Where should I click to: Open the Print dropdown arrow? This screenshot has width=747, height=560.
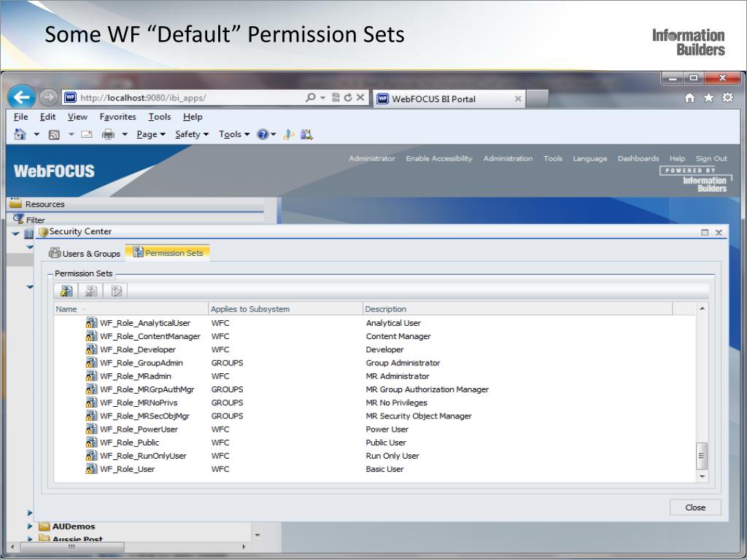(125, 135)
